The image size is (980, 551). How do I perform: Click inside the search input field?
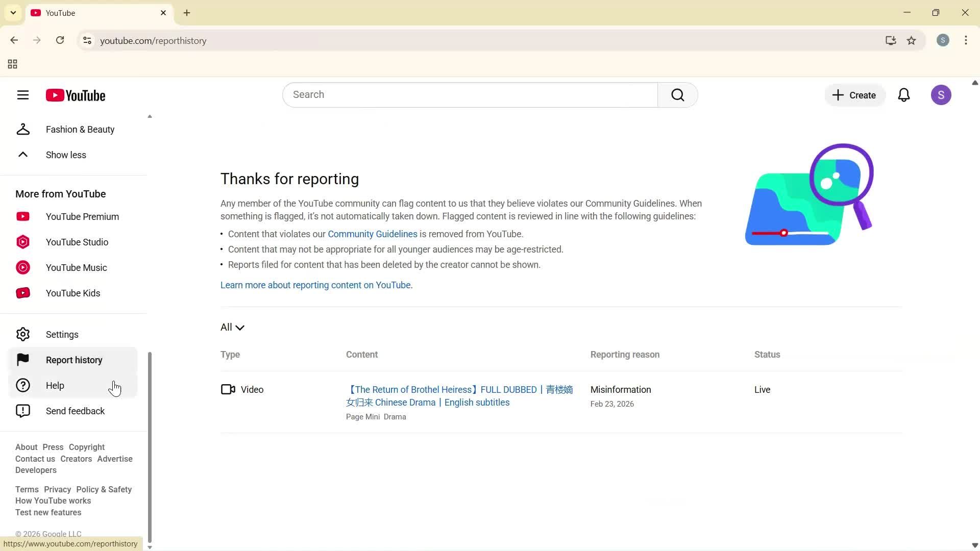pos(470,94)
